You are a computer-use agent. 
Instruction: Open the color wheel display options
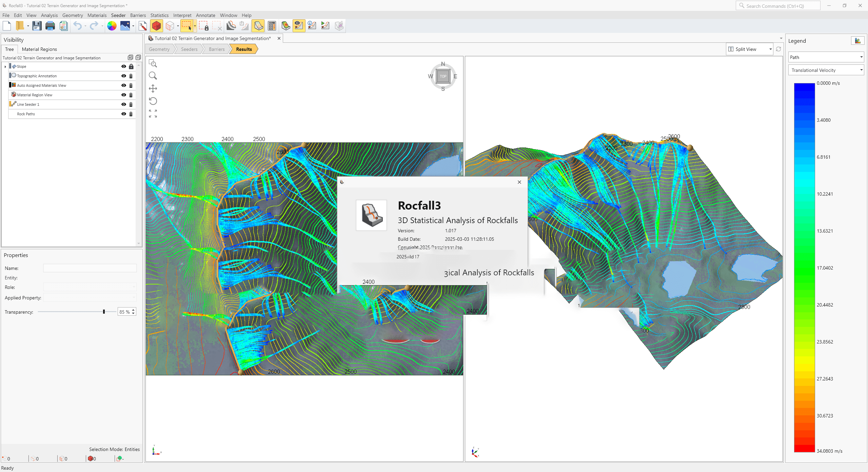click(112, 26)
